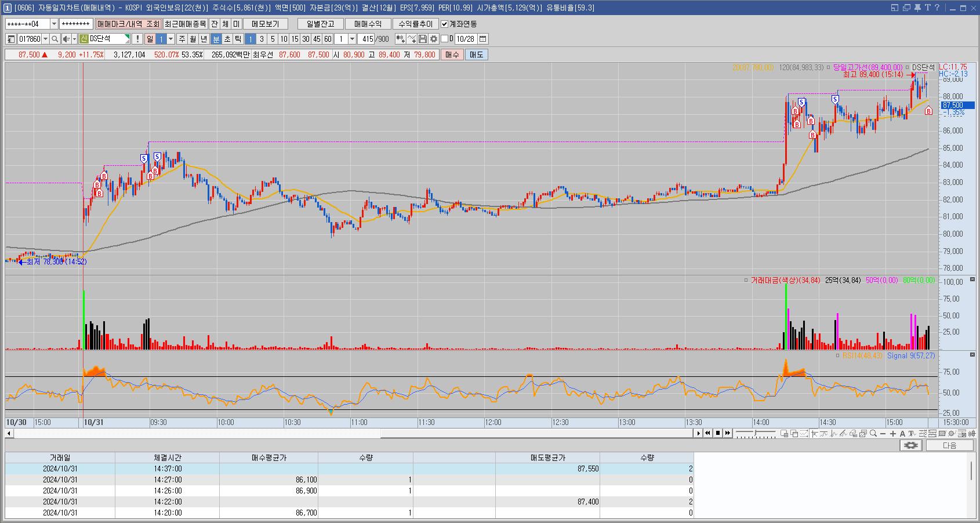Open the account number dropdown arrow
The width and height of the screenshot is (980, 523).
55,24
